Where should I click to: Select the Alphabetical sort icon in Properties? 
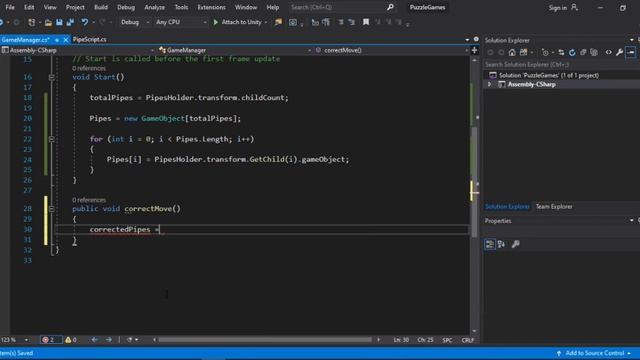click(x=501, y=244)
